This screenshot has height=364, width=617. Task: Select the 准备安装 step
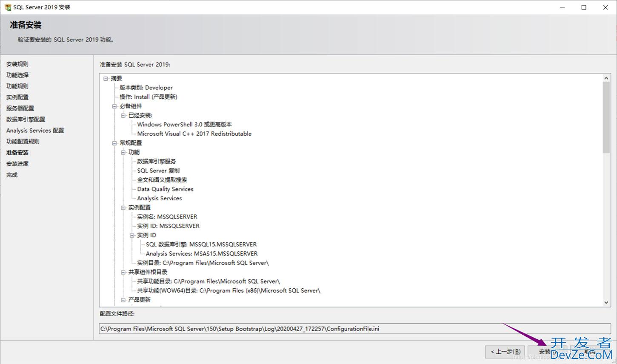17,153
